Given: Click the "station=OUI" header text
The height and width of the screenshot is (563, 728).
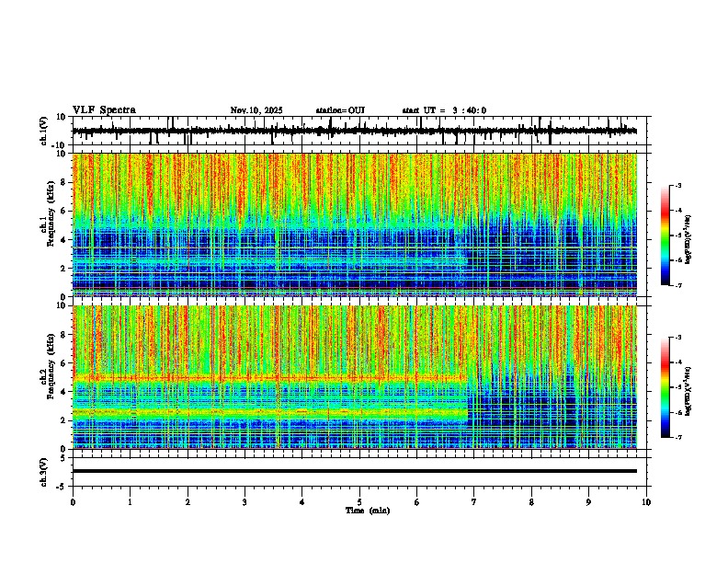Looking at the screenshot, I should 340,110.
